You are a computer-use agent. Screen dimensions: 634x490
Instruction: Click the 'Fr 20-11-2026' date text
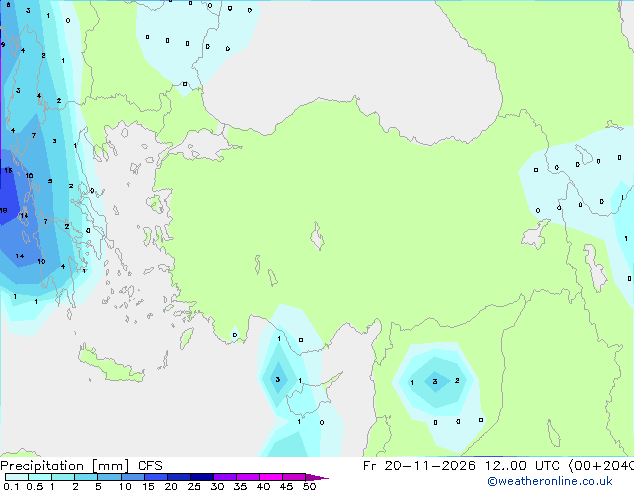(x=419, y=466)
